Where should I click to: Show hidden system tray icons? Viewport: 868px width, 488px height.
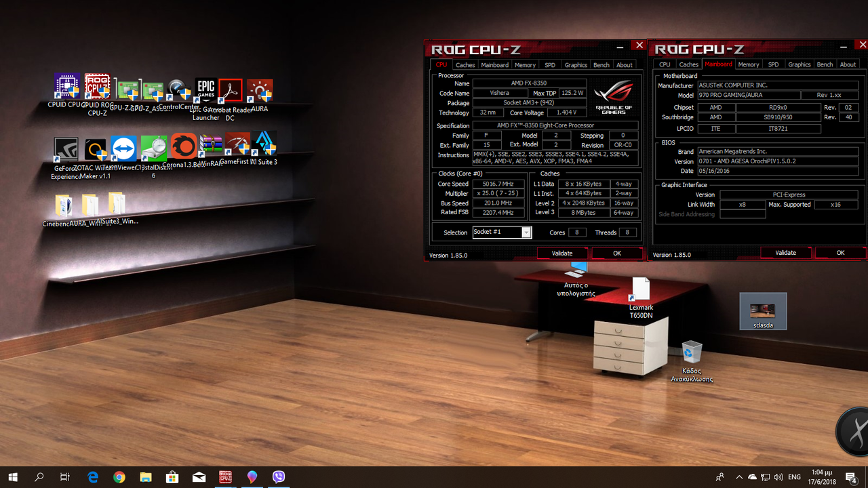739,477
